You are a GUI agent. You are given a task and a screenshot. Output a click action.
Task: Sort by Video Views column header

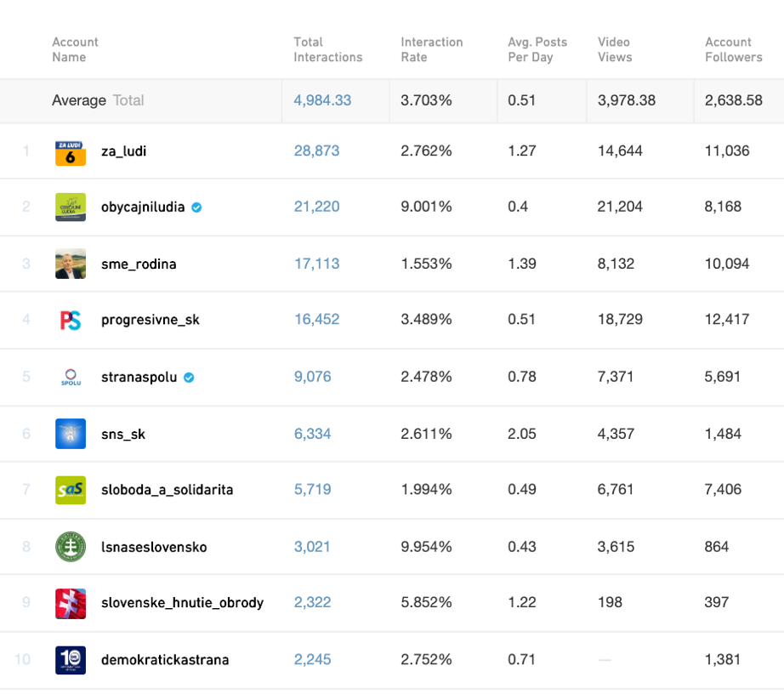tap(615, 49)
